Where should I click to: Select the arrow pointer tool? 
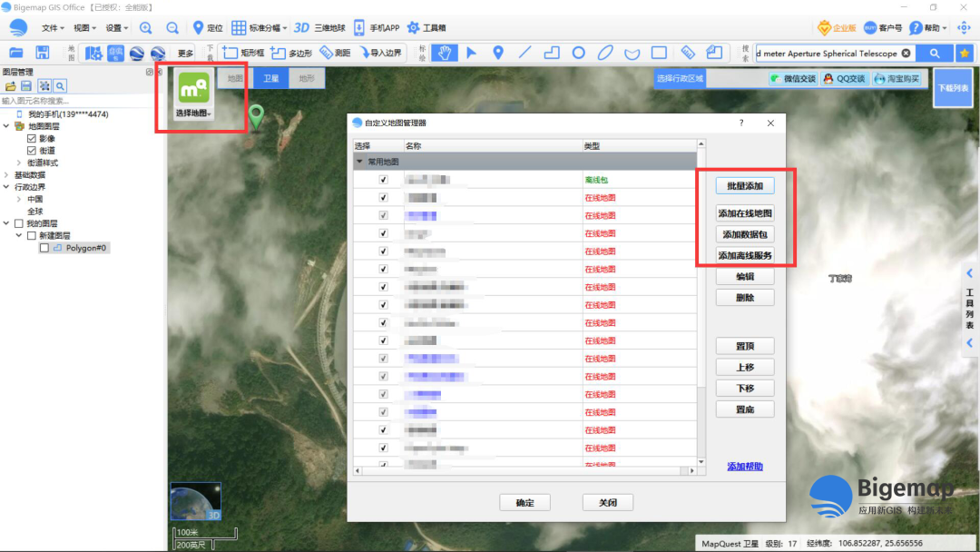[471, 54]
